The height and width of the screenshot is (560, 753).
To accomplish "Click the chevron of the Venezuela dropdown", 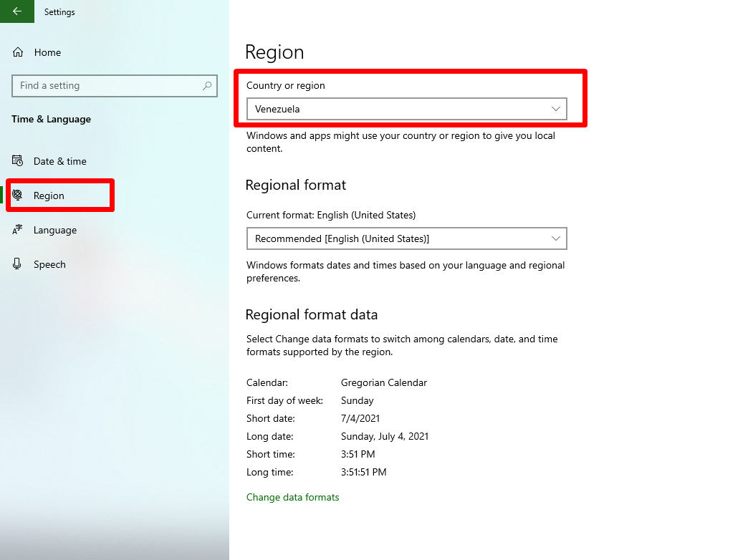I will click(x=556, y=109).
